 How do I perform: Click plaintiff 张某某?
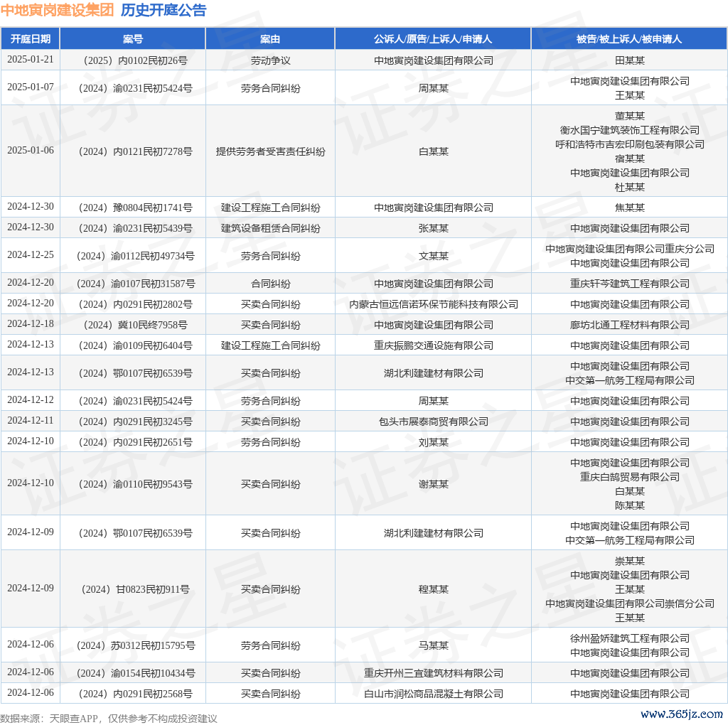pos(433,228)
